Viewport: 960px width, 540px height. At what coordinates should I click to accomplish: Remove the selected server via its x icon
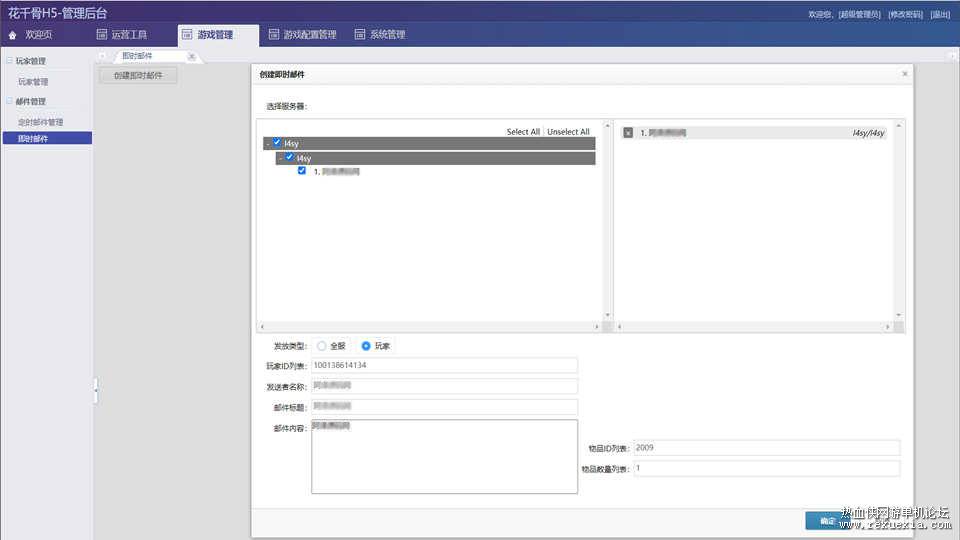[628, 132]
